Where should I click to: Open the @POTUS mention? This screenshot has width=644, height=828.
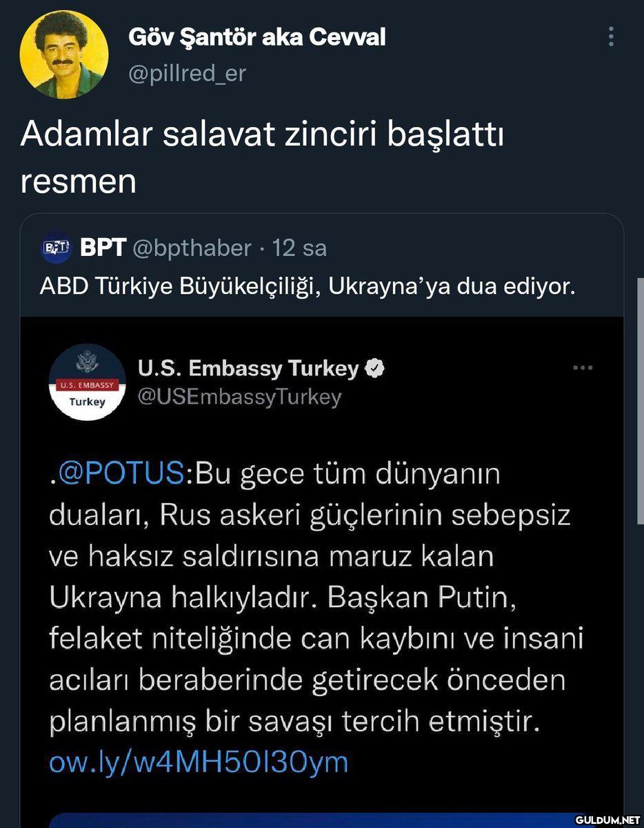click(x=122, y=475)
